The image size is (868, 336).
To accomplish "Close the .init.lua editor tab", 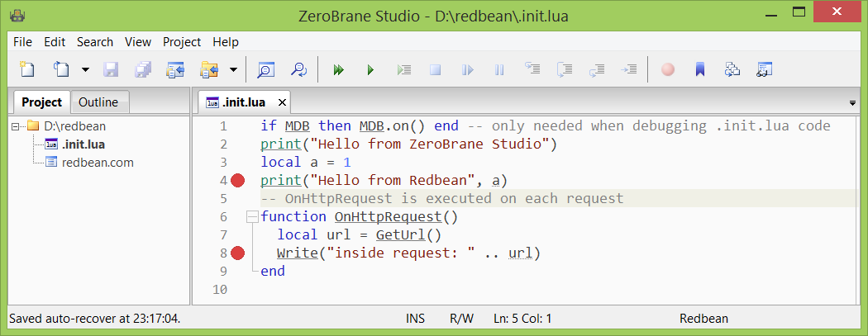I will point(282,102).
